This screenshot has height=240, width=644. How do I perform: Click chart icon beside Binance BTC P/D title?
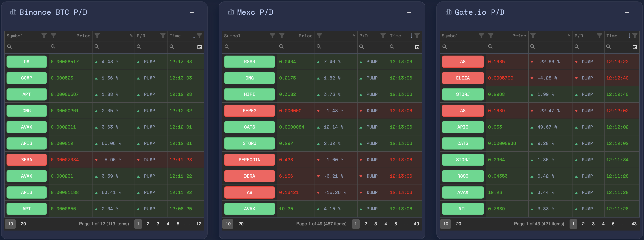coord(13,12)
